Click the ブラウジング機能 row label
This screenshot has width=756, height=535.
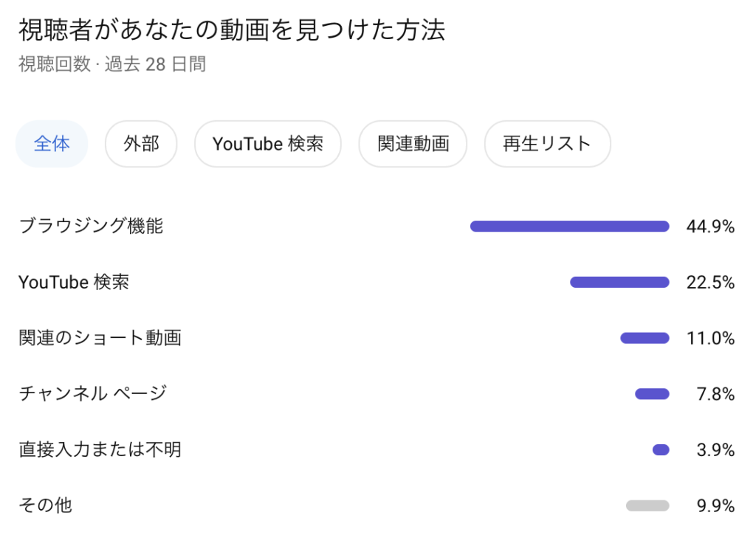point(91,227)
